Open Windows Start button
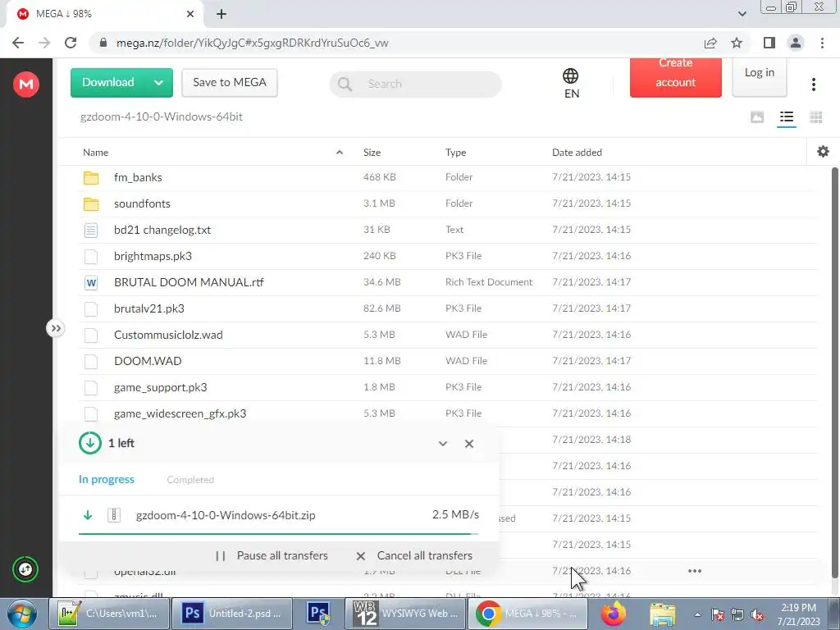 click(x=22, y=614)
